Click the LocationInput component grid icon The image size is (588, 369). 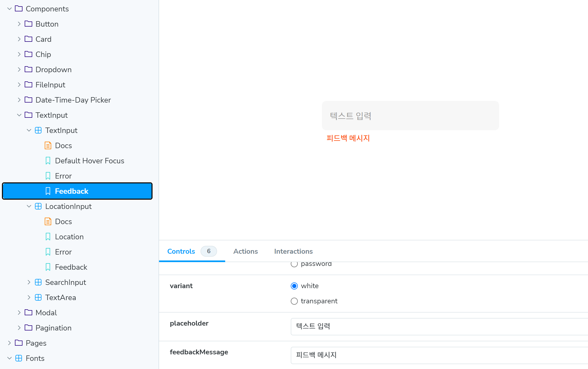click(x=38, y=206)
